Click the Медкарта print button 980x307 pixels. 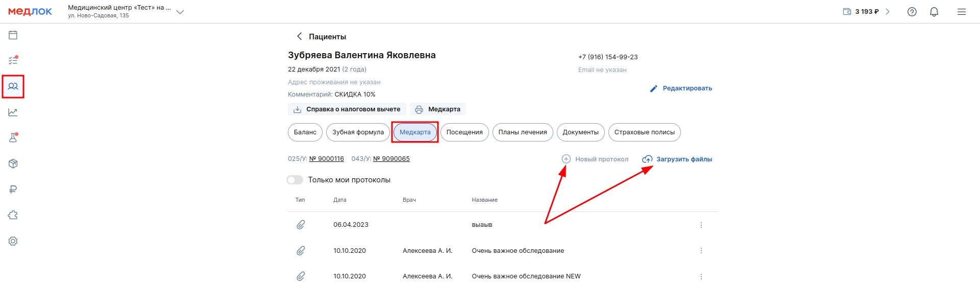click(438, 109)
